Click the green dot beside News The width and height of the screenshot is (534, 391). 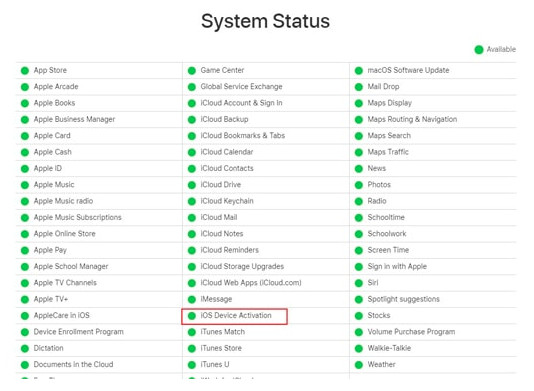click(x=359, y=169)
